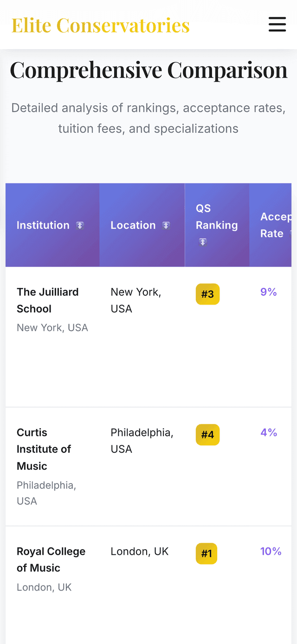Click the Comprehensive Comparison heading
The width and height of the screenshot is (297, 644).
click(x=148, y=70)
